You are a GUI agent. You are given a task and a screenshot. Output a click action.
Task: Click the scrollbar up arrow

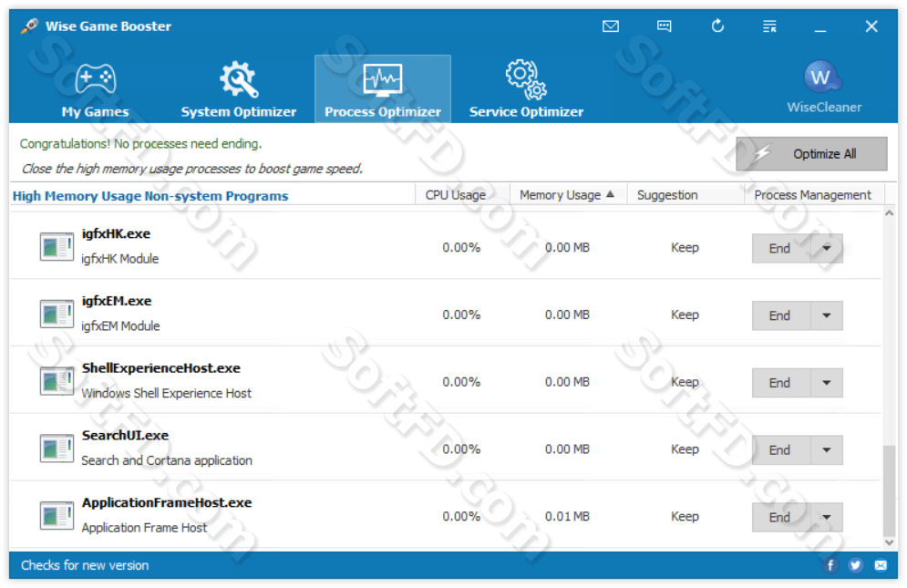click(889, 213)
